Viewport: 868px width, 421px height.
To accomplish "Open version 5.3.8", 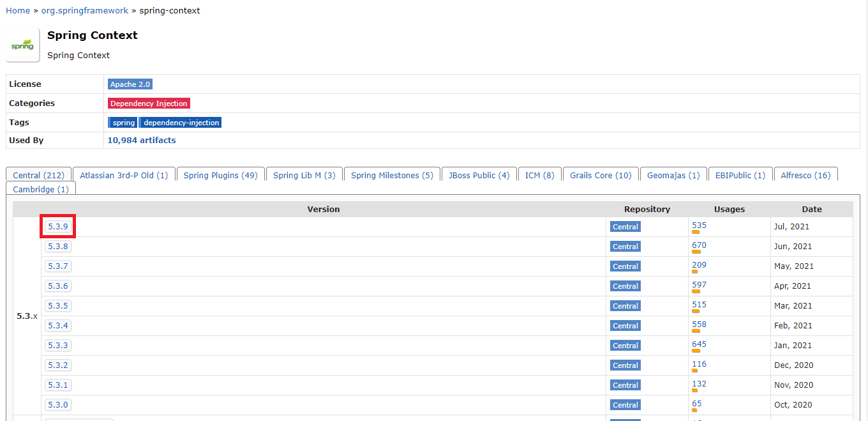I will [58, 246].
